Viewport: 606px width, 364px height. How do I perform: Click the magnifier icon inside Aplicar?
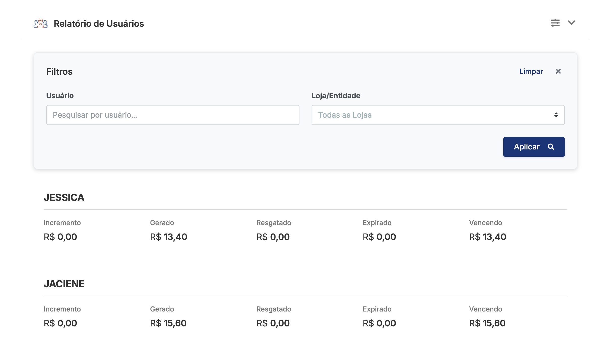tap(551, 147)
